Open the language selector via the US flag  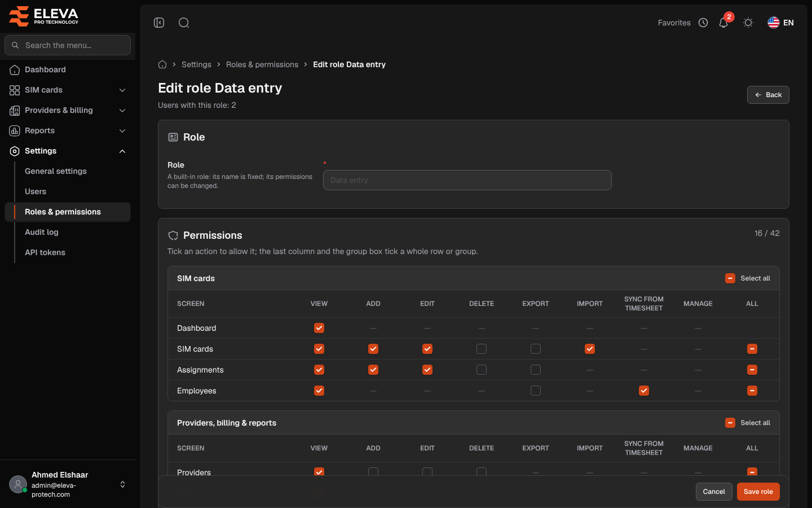[774, 23]
